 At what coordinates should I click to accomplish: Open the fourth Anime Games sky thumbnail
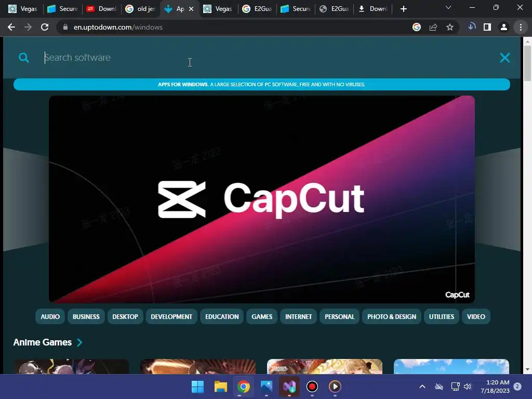click(451, 366)
